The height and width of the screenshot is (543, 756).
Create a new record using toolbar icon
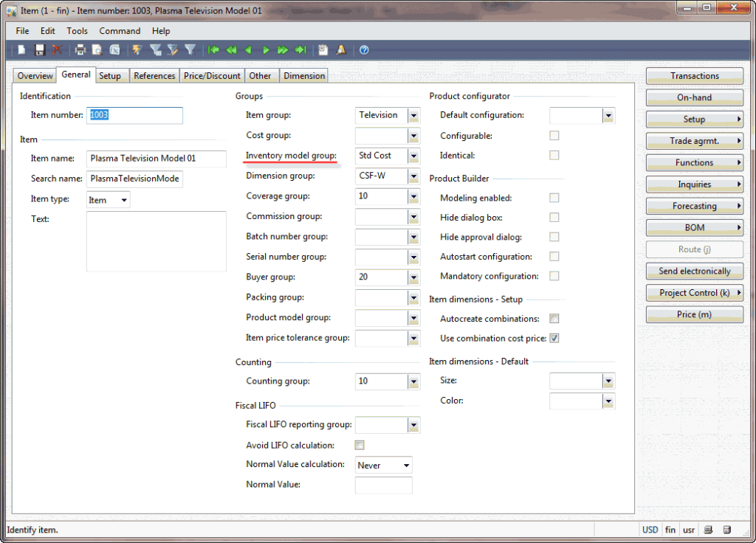pyautogui.click(x=21, y=49)
